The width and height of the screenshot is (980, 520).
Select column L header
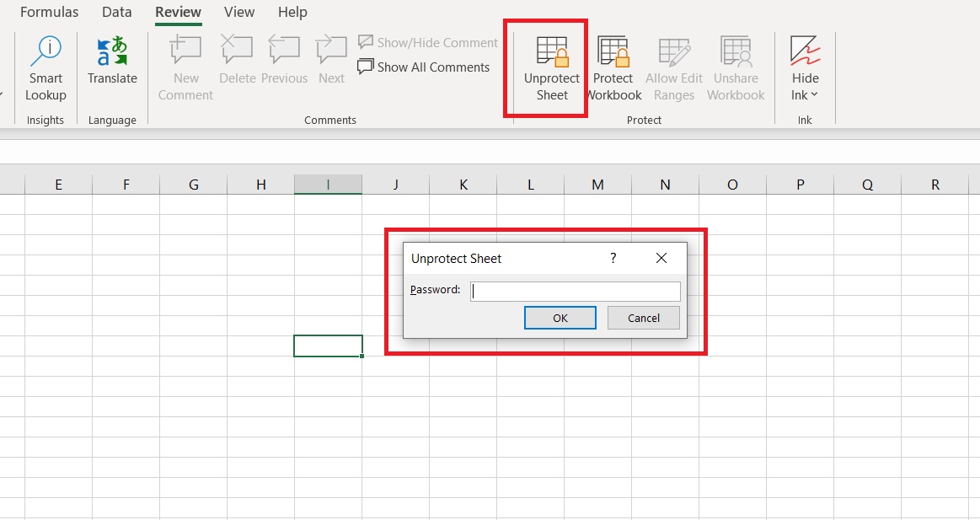(x=531, y=185)
